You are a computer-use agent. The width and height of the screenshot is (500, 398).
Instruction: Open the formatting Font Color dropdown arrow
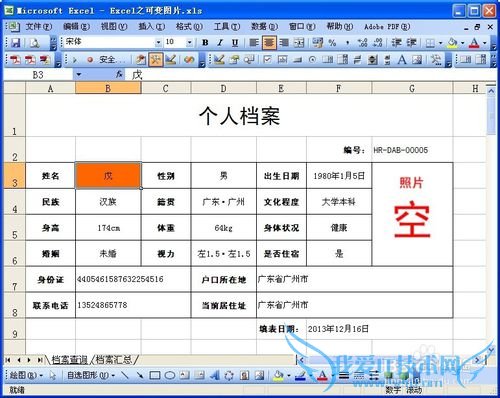tap(484, 43)
